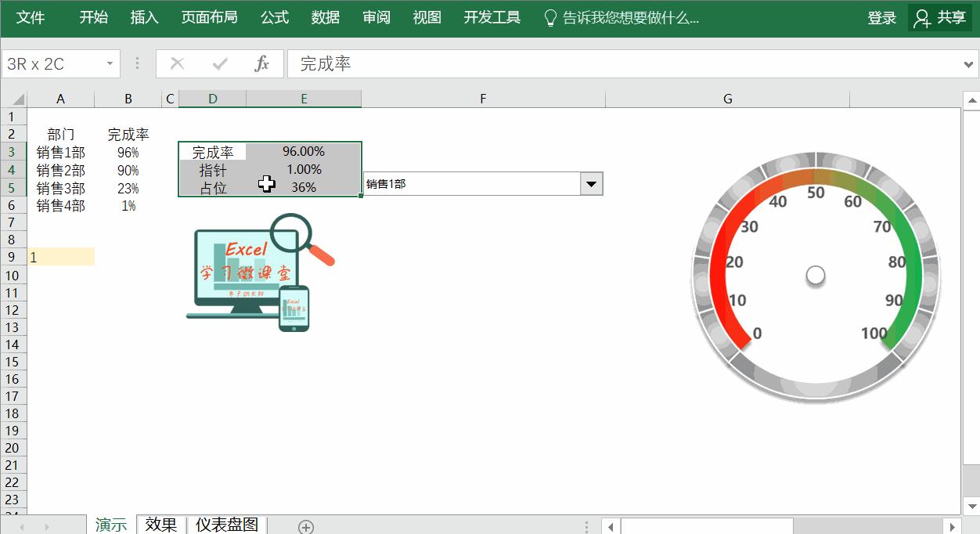The image size is (980, 534).
Task: Switch to the 效果 sheet tab
Action: point(161,525)
